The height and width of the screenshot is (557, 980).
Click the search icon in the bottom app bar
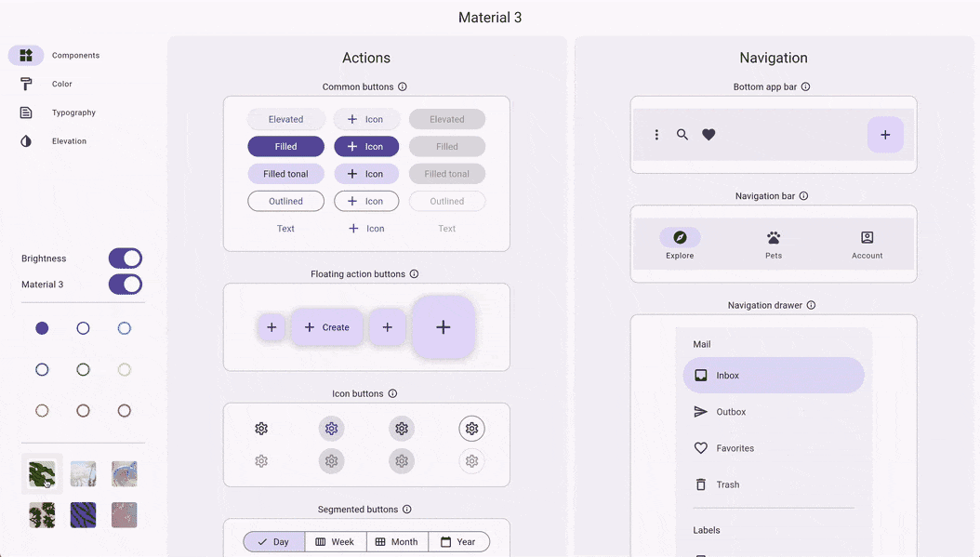pyautogui.click(x=682, y=134)
